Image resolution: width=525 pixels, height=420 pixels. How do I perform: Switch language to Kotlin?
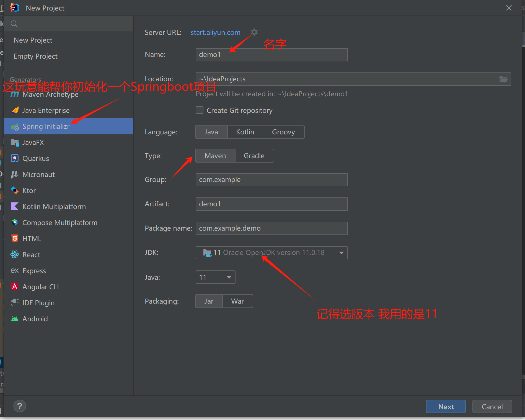pos(245,132)
